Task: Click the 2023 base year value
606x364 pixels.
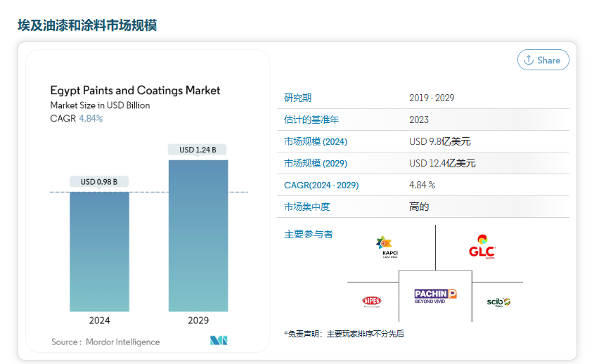Action: point(419,119)
